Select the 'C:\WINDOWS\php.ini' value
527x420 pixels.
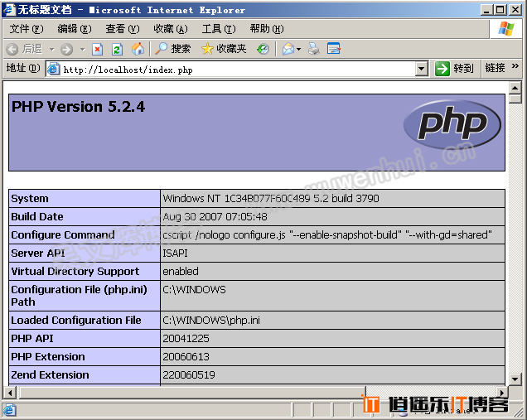(211, 321)
